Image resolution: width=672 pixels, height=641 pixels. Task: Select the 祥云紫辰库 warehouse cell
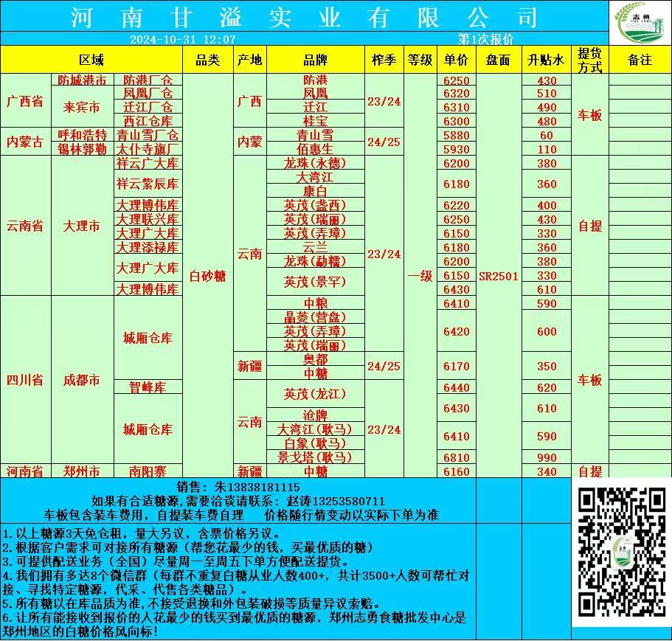pos(148,183)
